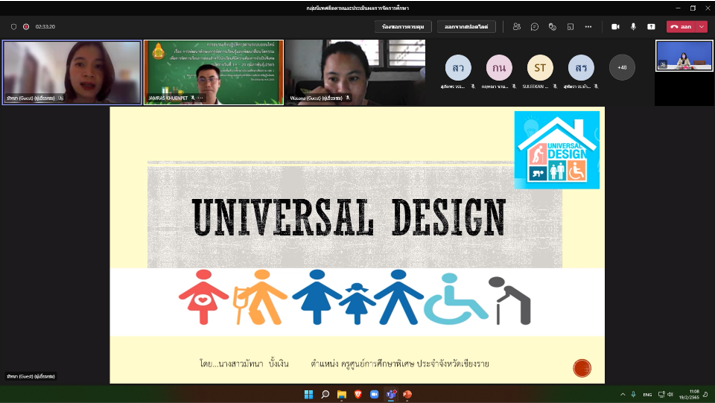Image resolution: width=715 pixels, height=403 pixels.
Task: Open the more actions ellipsis menu
Action: (x=588, y=27)
